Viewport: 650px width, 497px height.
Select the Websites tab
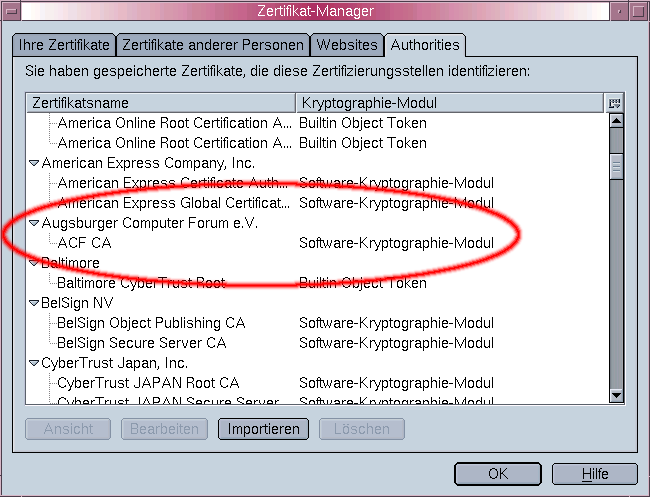[x=347, y=45]
